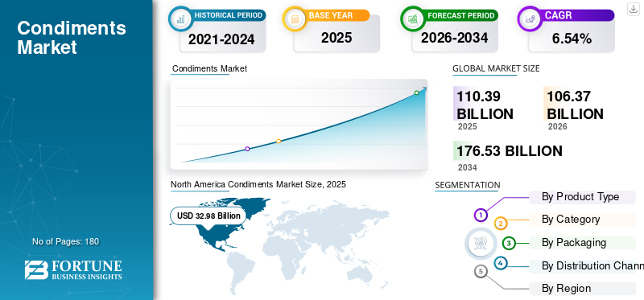Select gray circle number 5 in segmentation
The height and width of the screenshot is (300, 644).
pos(481,271)
